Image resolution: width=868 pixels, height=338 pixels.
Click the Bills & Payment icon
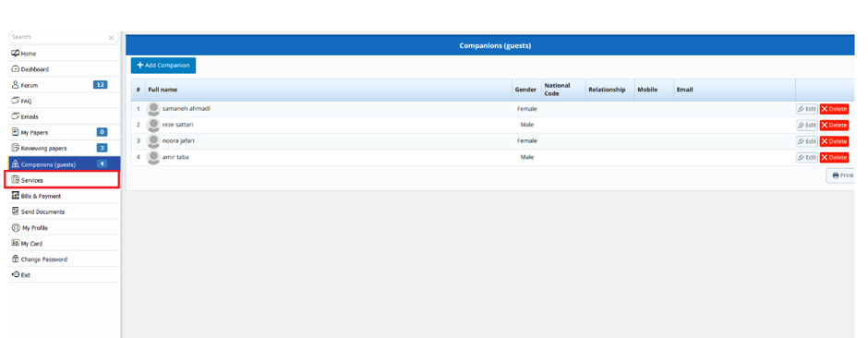pyautogui.click(x=16, y=196)
